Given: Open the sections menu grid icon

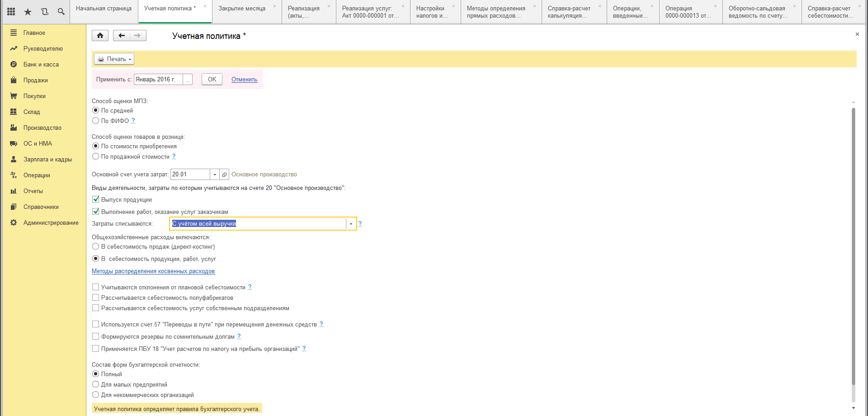Looking at the screenshot, I should [x=11, y=12].
